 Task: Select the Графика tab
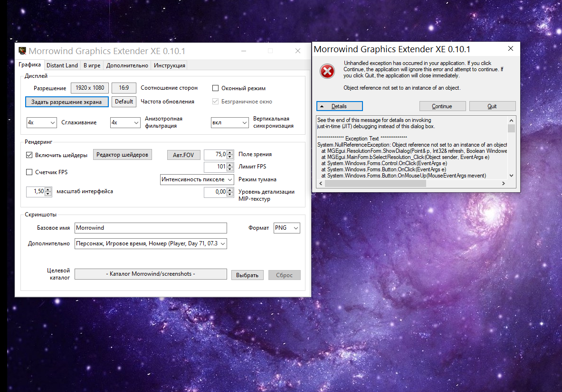click(x=30, y=65)
